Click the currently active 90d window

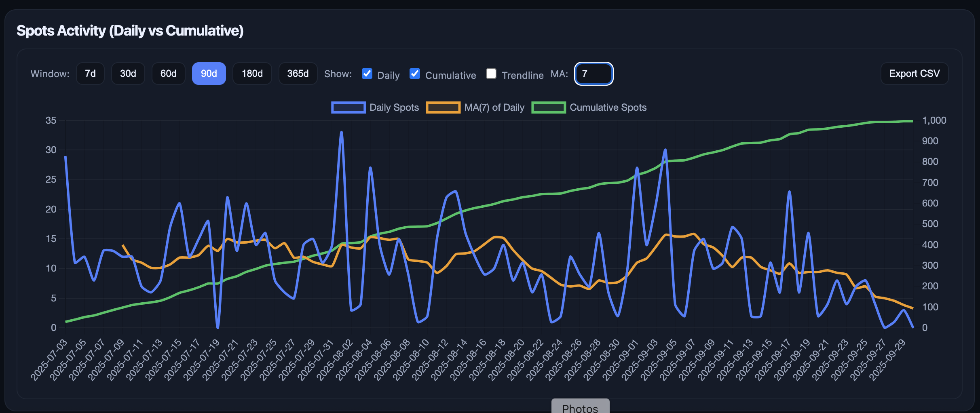[209, 74]
